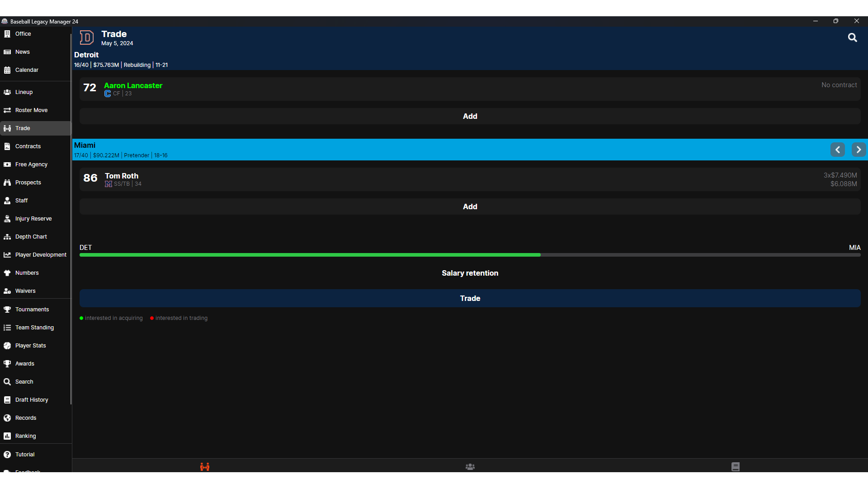This screenshot has height=488, width=868.
Task: Click the magnifier search icon top right
Action: point(852,38)
